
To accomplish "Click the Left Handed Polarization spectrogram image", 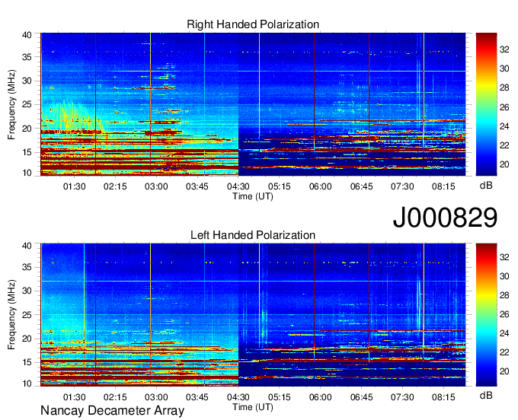I will point(253,315).
